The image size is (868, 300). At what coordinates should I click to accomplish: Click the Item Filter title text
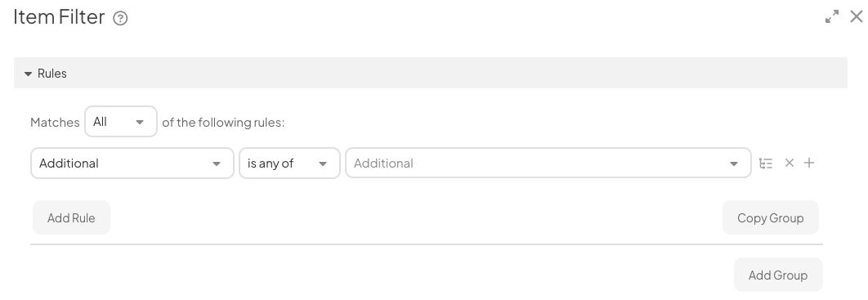[59, 17]
